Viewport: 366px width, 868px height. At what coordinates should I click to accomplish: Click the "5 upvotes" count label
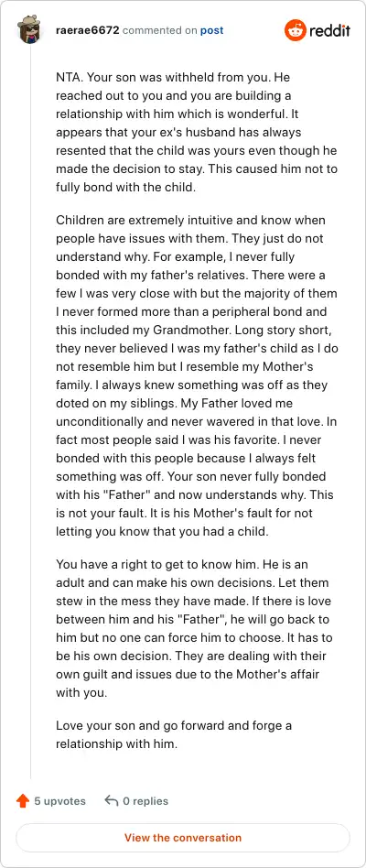pyautogui.click(x=59, y=801)
